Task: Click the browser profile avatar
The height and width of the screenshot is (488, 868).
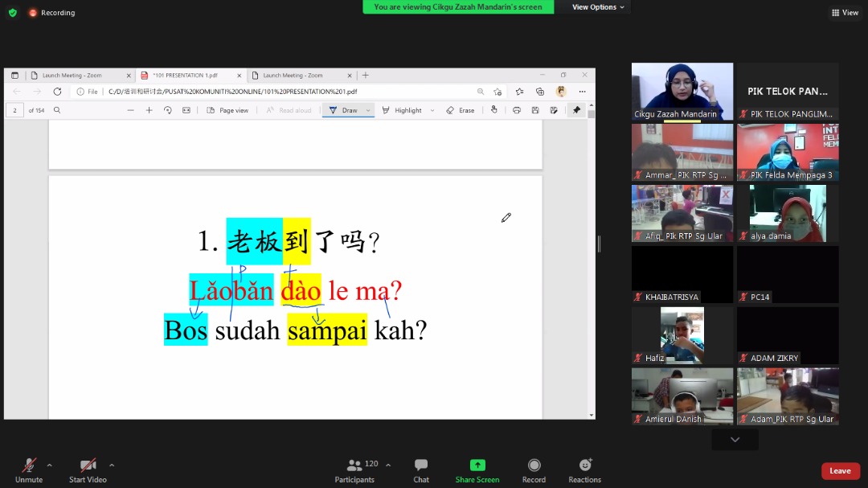Action: click(x=561, y=92)
